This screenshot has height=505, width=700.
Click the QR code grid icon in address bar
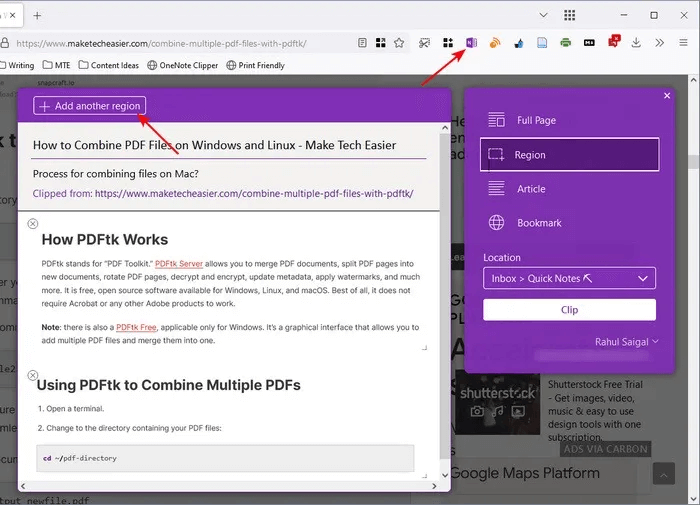pyautogui.click(x=380, y=43)
